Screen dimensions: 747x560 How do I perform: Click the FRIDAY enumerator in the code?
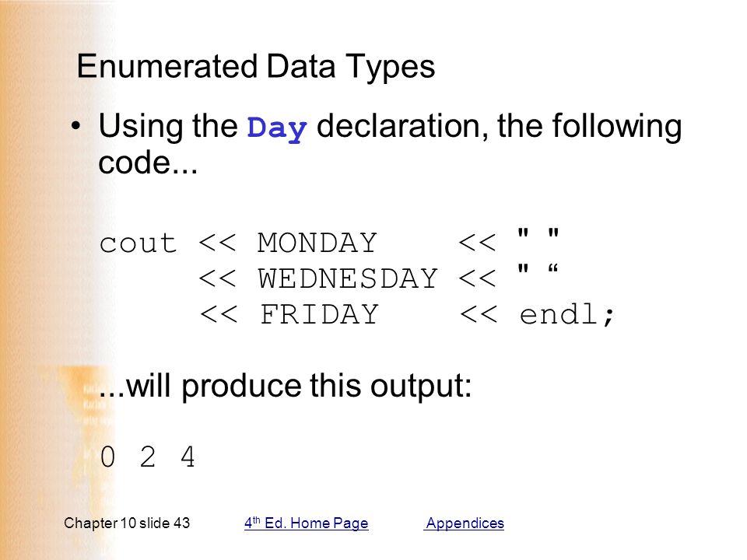pyautogui.click(x=319, y=314)
